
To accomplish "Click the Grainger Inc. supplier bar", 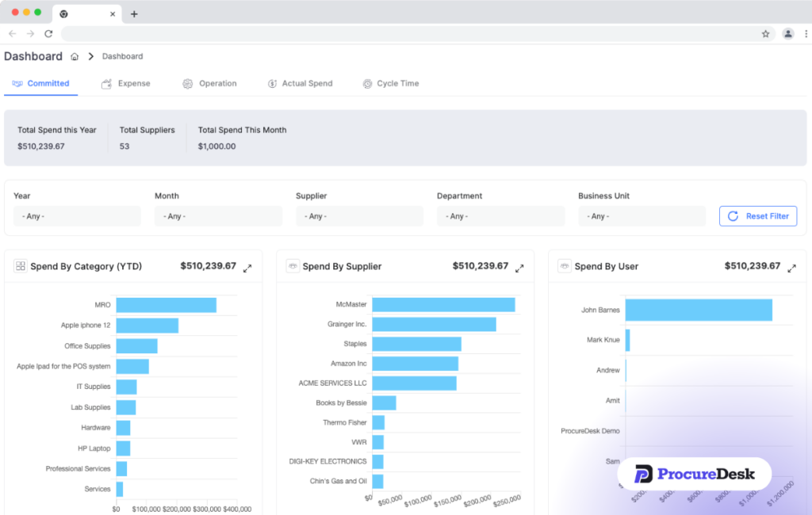I will [434, 324].
